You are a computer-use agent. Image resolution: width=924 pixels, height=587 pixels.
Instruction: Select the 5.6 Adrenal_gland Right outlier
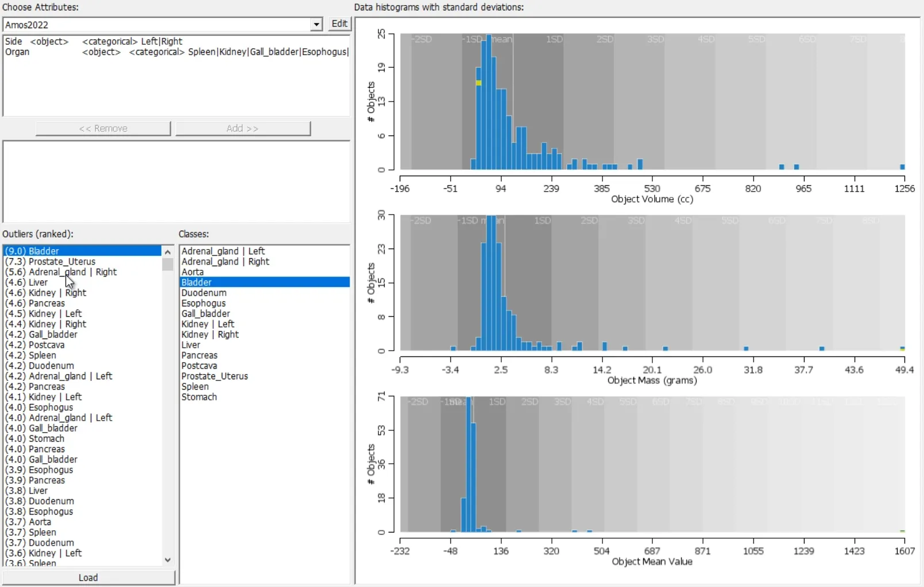72,272
